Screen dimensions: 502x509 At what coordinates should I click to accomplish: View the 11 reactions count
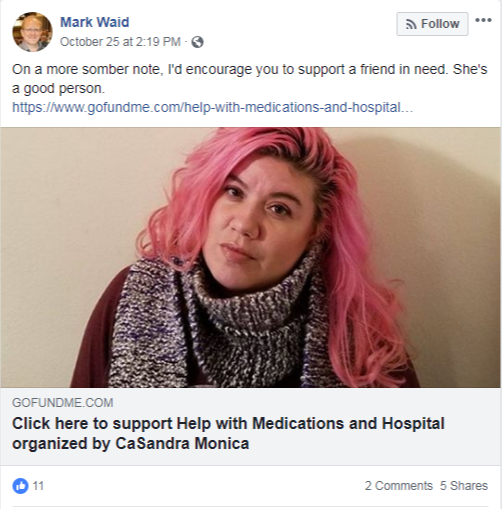38,486
